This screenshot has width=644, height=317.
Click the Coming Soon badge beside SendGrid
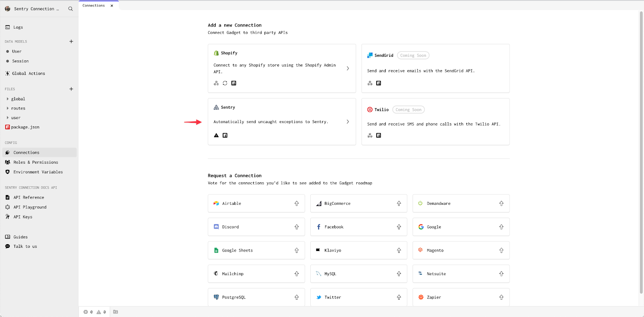(x=413, y=56)
